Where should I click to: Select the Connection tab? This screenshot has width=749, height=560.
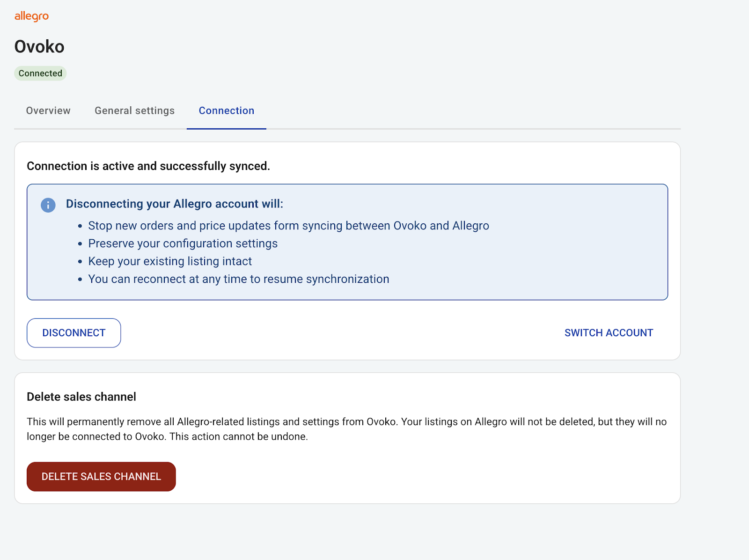[x=227, y=111]
